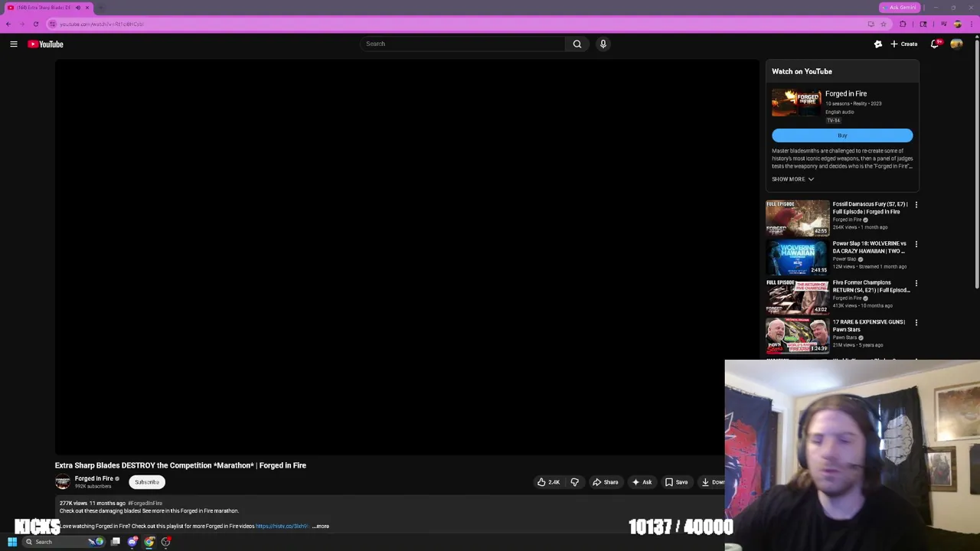Click the blue Buy button
This screenshot has width=980, height=551.
[x=842, y=135]
